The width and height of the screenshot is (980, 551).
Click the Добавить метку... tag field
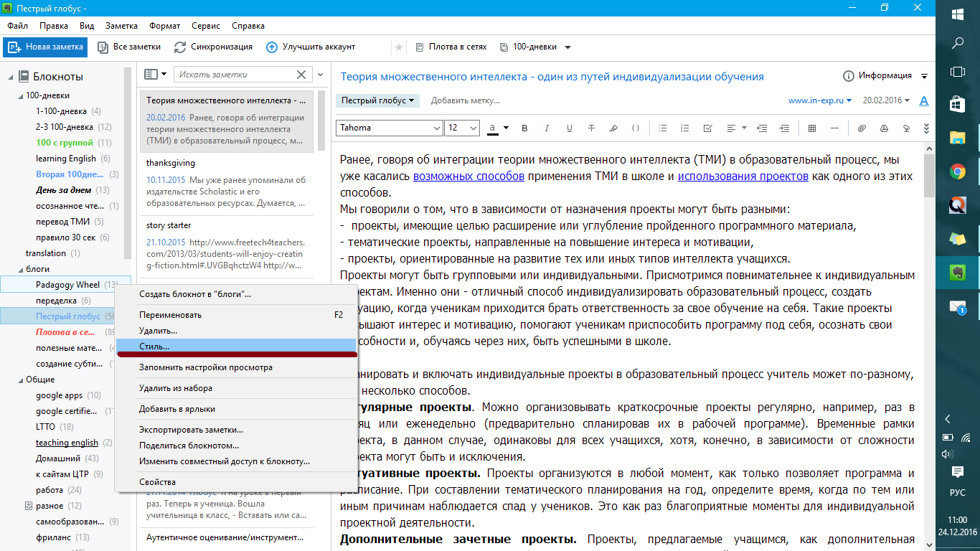[x=466, y=100]
